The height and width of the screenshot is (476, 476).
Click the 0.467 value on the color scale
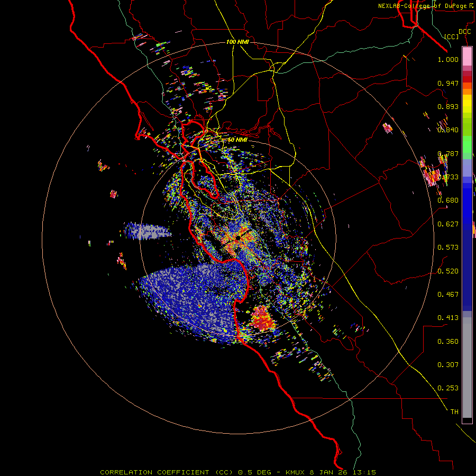(448, 295)
